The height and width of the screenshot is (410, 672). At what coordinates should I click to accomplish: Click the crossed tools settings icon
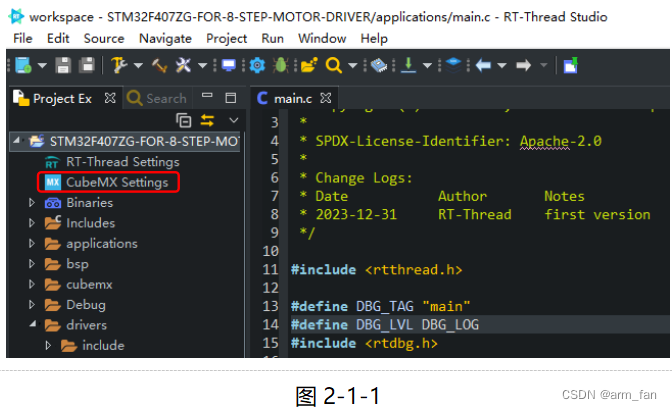183,65
